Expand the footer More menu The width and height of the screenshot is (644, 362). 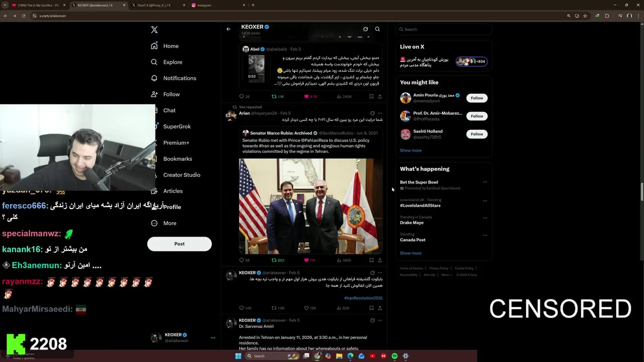click(x=446, y=275)
